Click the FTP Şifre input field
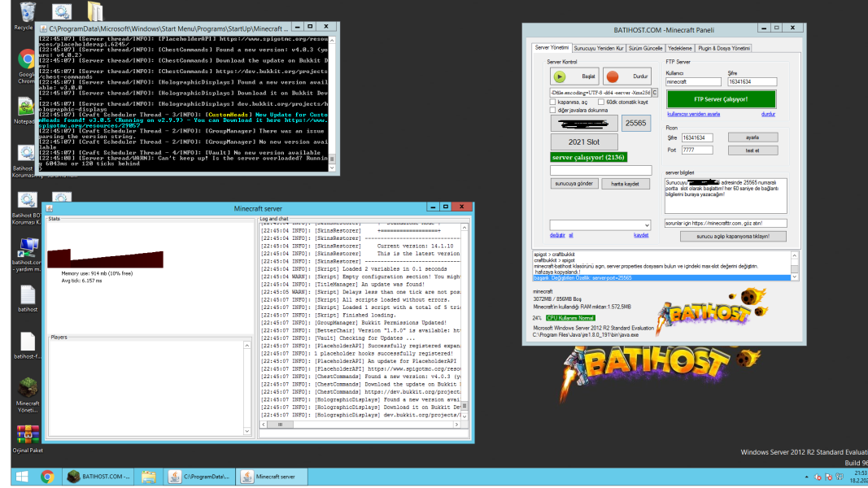 [752, 82]
